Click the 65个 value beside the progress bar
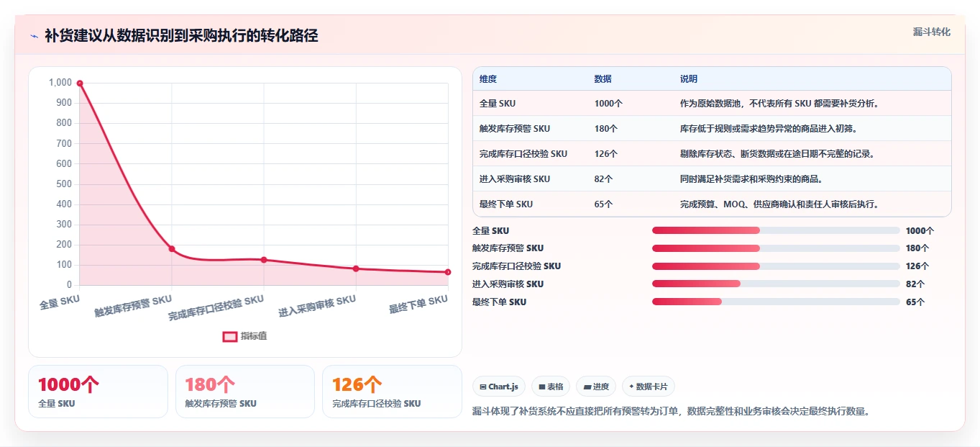The width and height of the screenshot is (980, 447). 915,302
